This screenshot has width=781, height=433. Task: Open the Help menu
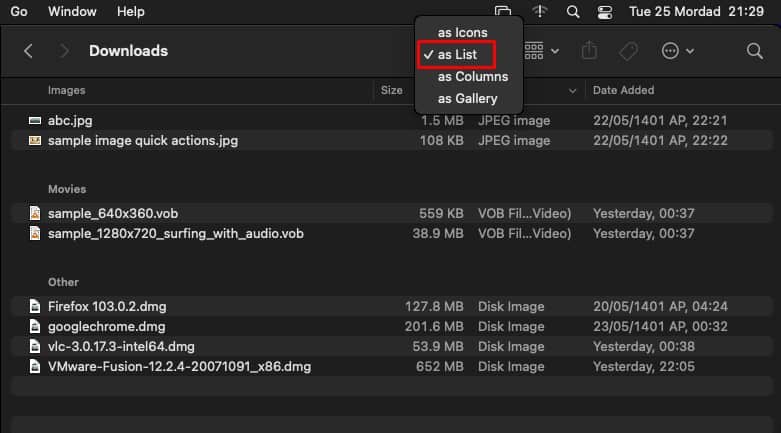coord(130,11)
